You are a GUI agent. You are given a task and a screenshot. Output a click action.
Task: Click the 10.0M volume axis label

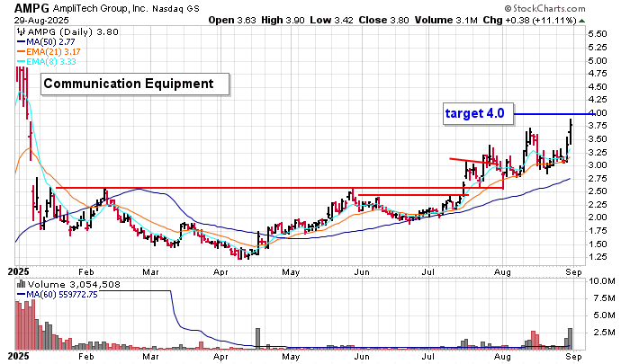click(601, 281)
